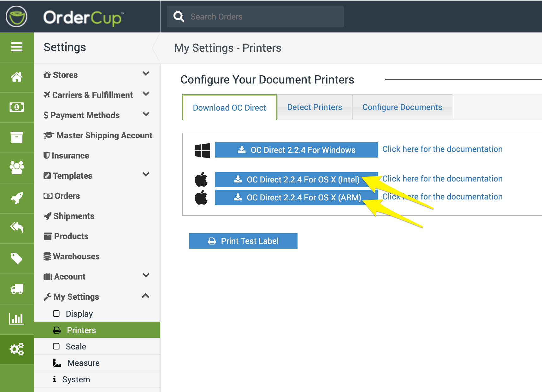Click the Apple logo beside ARM download
The width and height of the screenshot is (542, 392).
(201, 197)
